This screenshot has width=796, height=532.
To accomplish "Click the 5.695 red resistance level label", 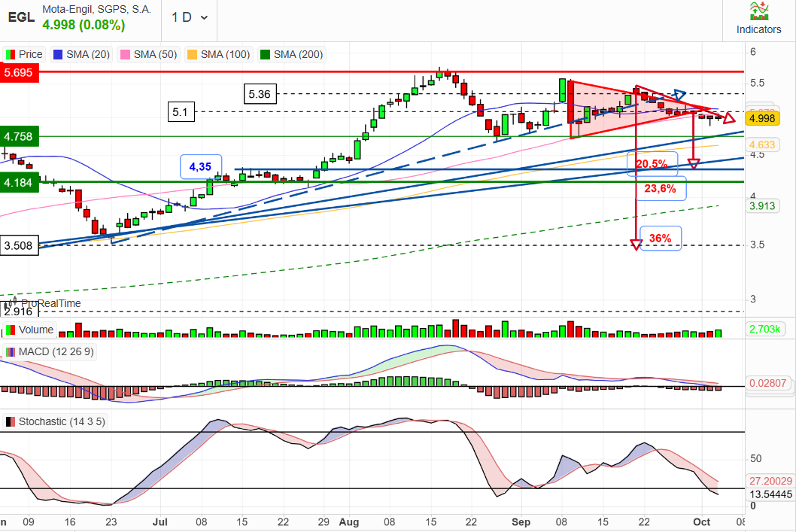I will (19, 72).
